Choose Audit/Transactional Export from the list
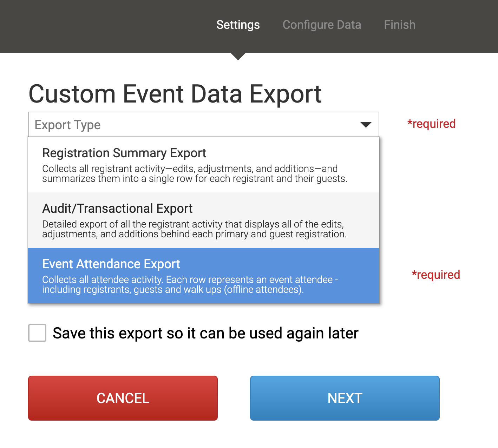Screen dimensions: 498x448 point(117,209)
